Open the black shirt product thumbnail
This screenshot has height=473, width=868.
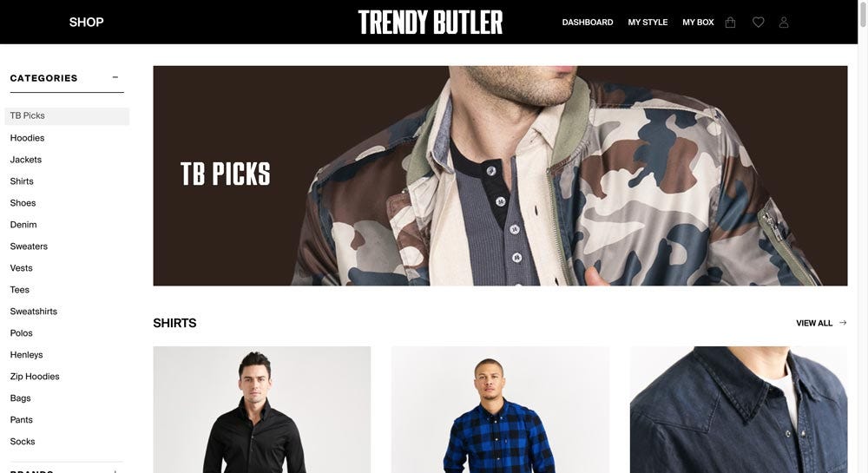click(x=262, y=410)
